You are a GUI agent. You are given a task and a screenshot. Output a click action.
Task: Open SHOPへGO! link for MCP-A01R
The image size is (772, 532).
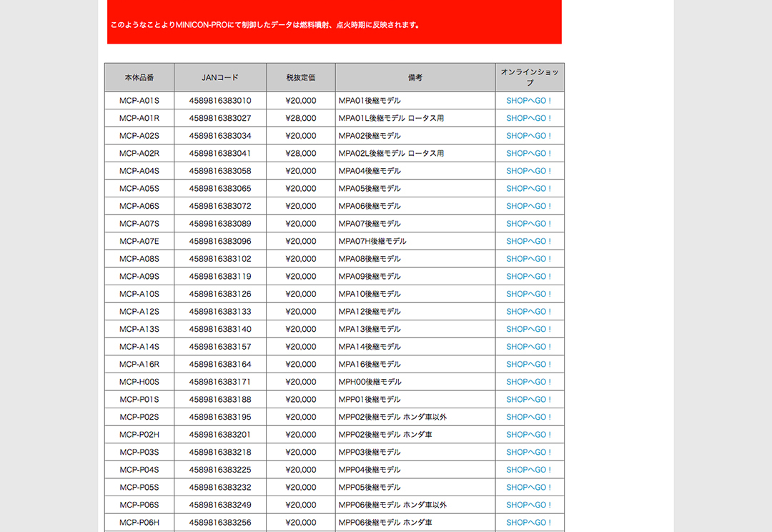pyautogui.click(x=529, y=118)
